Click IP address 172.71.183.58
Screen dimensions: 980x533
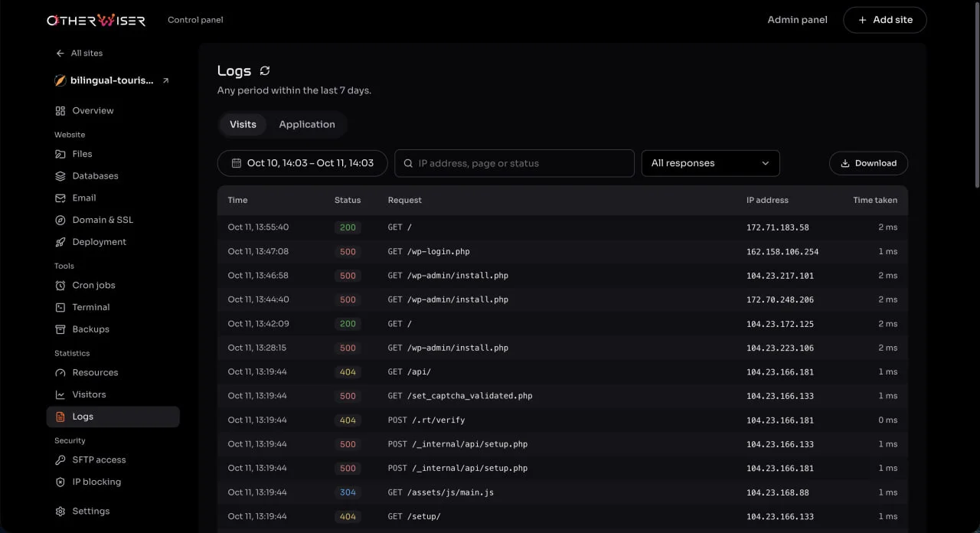point(778,227)
